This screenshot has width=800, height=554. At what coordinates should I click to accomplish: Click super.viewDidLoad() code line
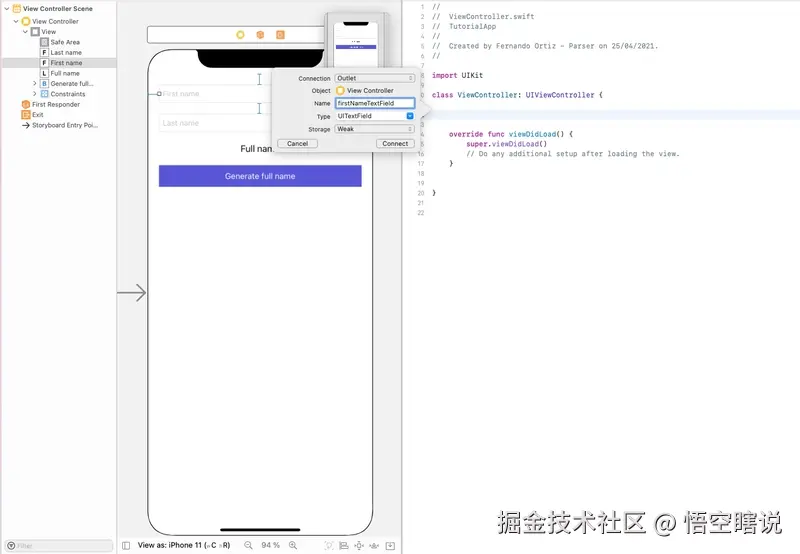coord(506,144)
